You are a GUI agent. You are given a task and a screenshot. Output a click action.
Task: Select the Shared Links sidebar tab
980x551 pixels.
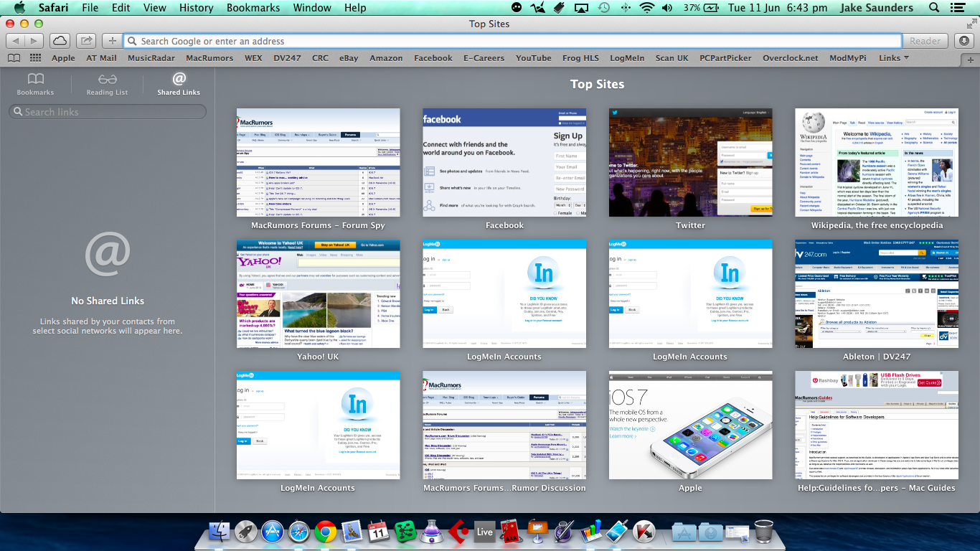tap(179, 84)
